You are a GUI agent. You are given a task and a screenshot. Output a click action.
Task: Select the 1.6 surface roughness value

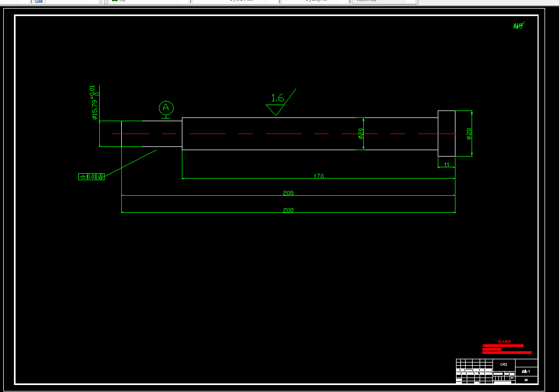(277, 98)
